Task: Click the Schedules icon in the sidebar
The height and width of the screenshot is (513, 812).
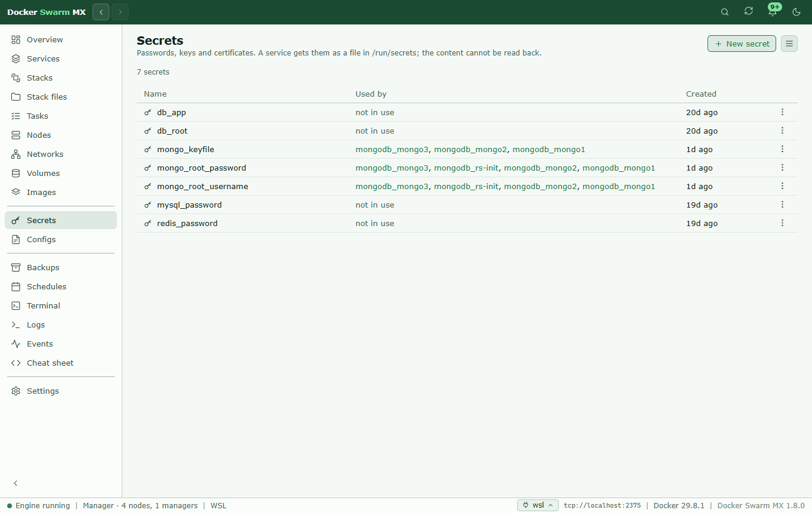Action: (x=16, y=286)
